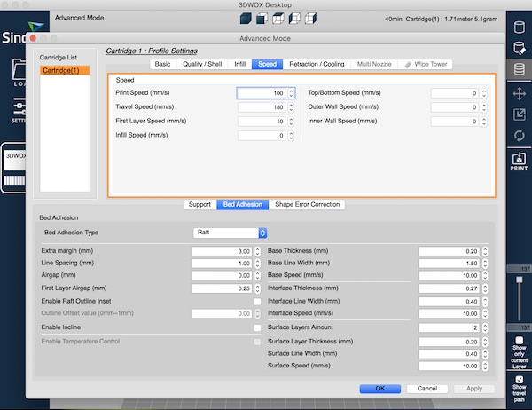
Task: Select the fifth cube view icon
Action: pyautogui.click(x=310, y=19)
